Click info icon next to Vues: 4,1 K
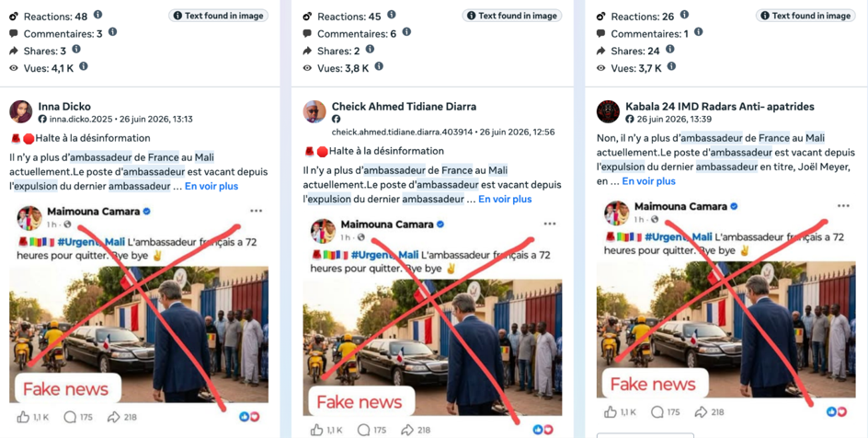This screenshot has width=868, height=438. [84, 66]
